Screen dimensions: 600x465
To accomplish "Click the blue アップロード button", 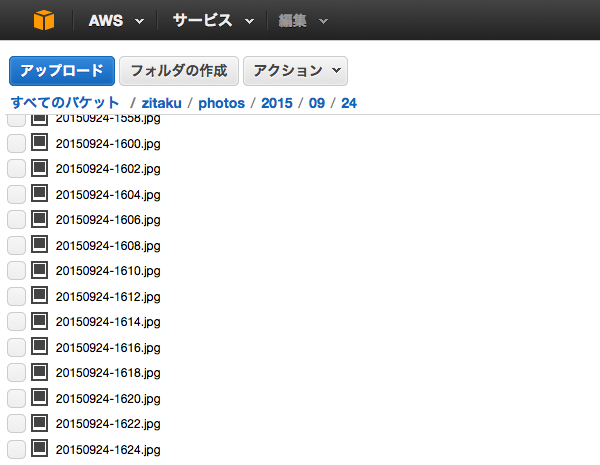I will 62,71.
